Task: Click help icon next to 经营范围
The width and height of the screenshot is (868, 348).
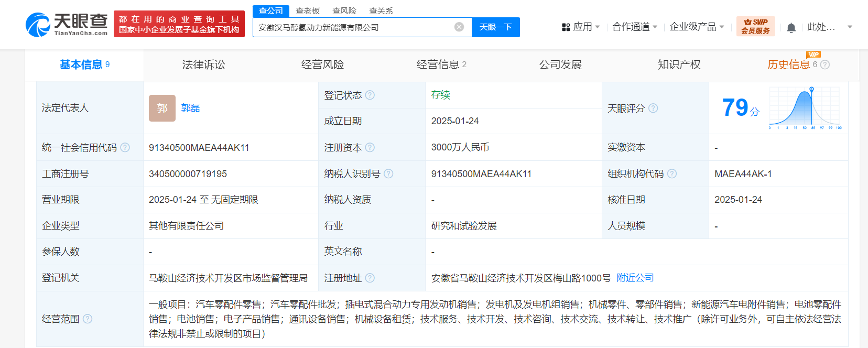Action: [88, 319]
